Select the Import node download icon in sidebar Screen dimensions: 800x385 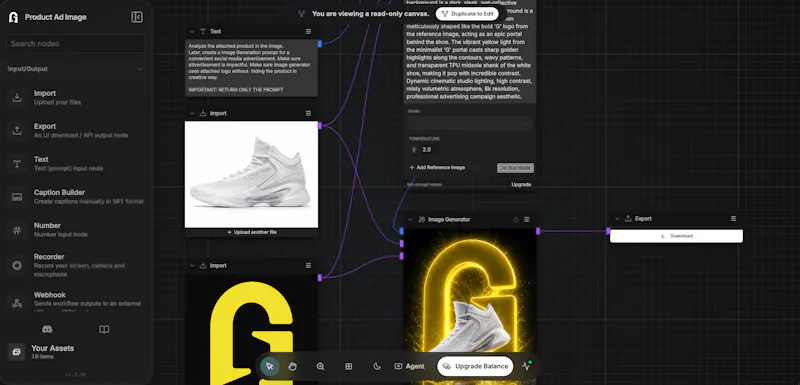pos(17,97)
